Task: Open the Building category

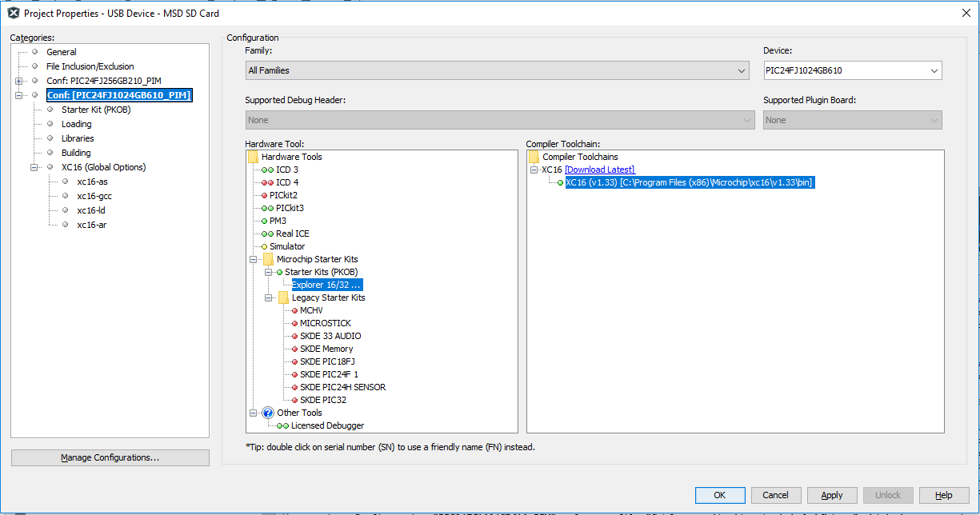Action: (x=76, y=153)
